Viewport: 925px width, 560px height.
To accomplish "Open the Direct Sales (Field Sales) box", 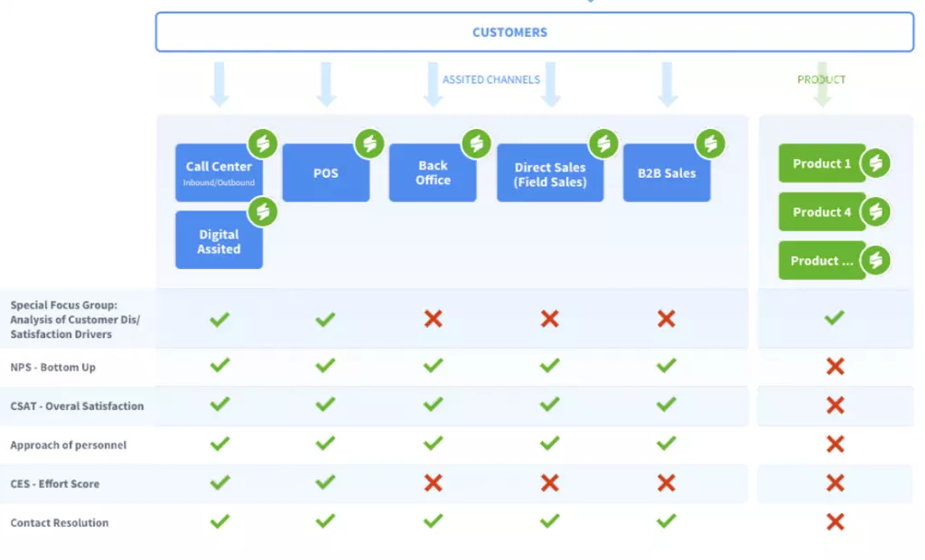I will 550,173.
